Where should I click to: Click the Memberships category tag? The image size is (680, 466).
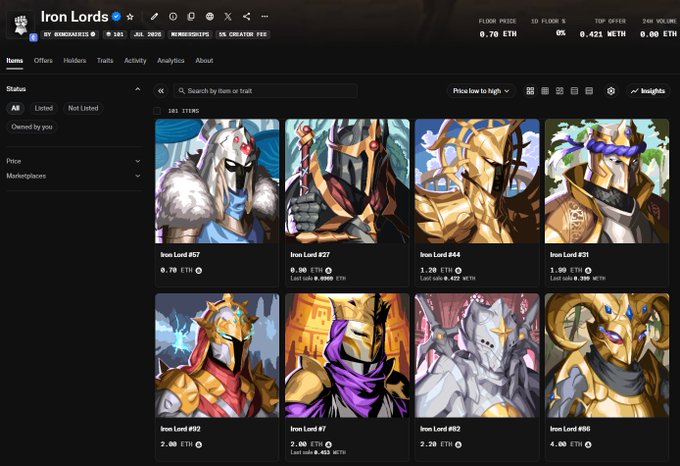[190, 34]
